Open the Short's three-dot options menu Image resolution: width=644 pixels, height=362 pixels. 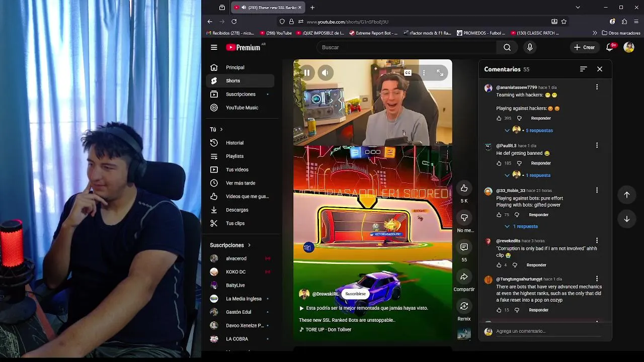[424, 73]
